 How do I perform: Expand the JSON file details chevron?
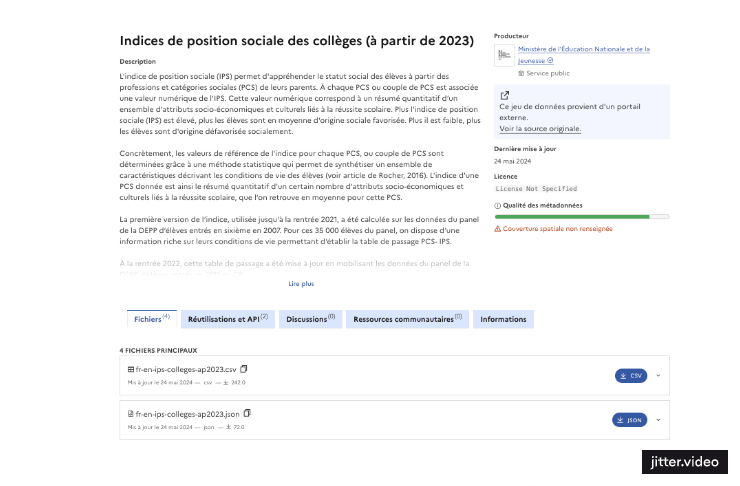pyautogui.click(x=658, y=420)
